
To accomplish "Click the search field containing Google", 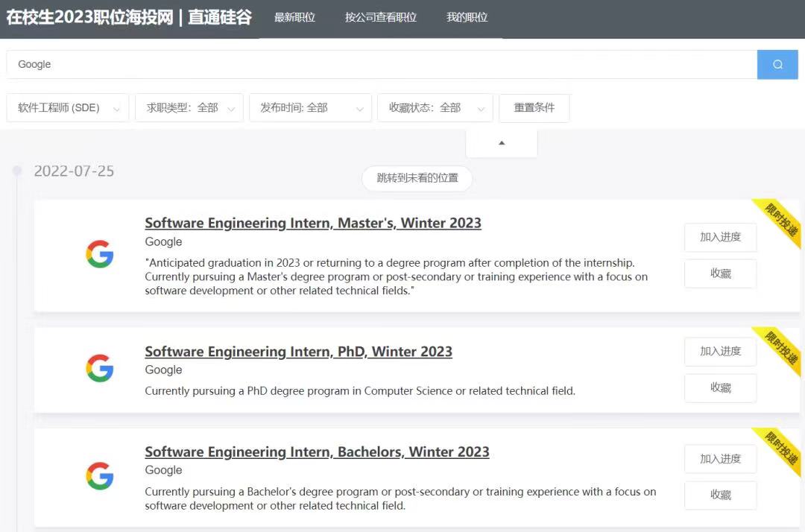I will (382, 64).
